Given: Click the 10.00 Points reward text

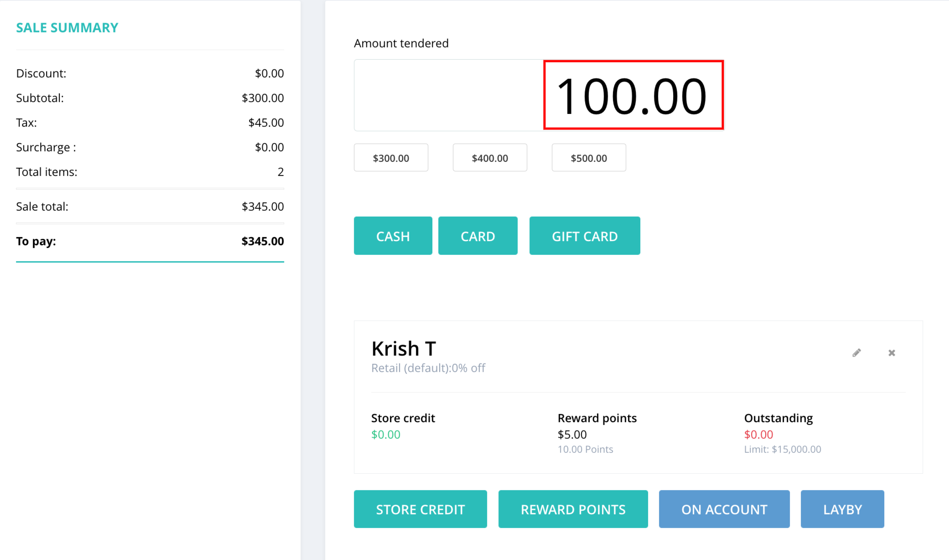Looking at the screenshot, I should coord(585,449).
